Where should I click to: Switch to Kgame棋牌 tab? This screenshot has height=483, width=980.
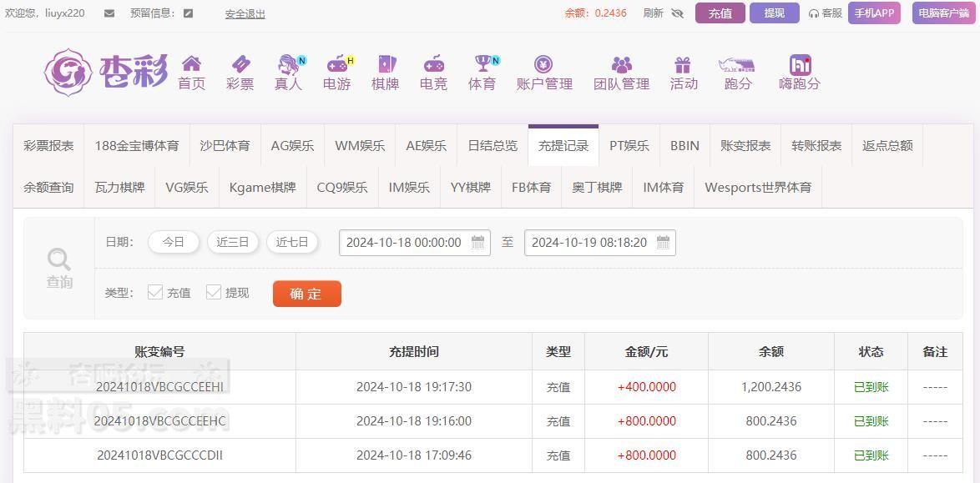click(x=262, y=188)
